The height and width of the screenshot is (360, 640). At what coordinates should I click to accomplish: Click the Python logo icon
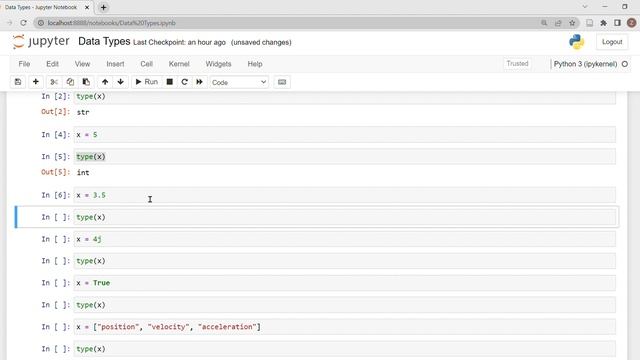pyautogui.click(x=576, y=42)
